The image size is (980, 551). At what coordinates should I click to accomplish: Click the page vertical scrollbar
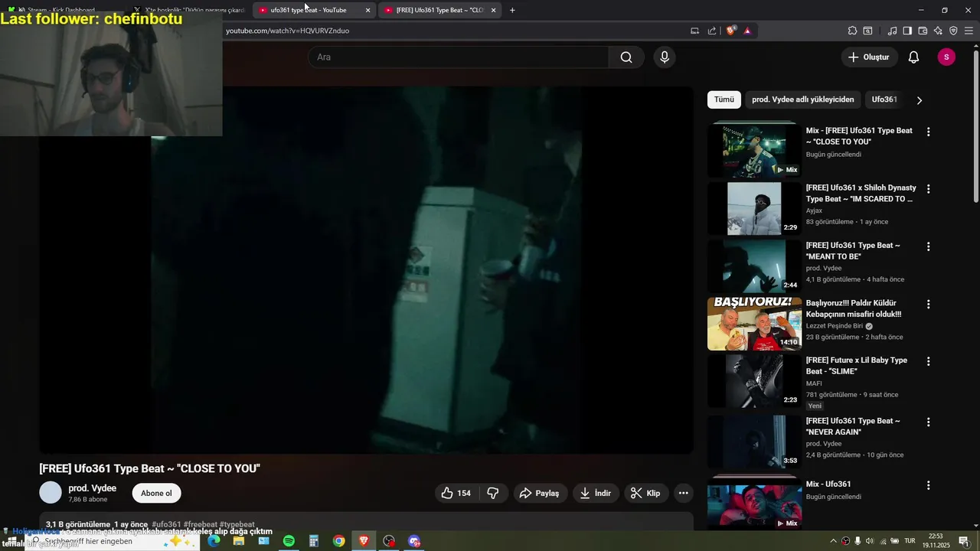click(975, 126)
